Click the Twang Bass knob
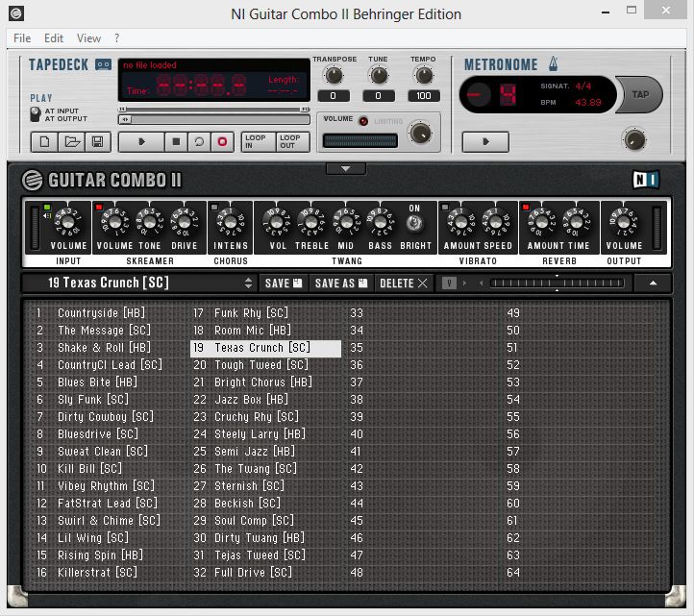The height and width of the screenshot is (616, 694). pos(381,223)
